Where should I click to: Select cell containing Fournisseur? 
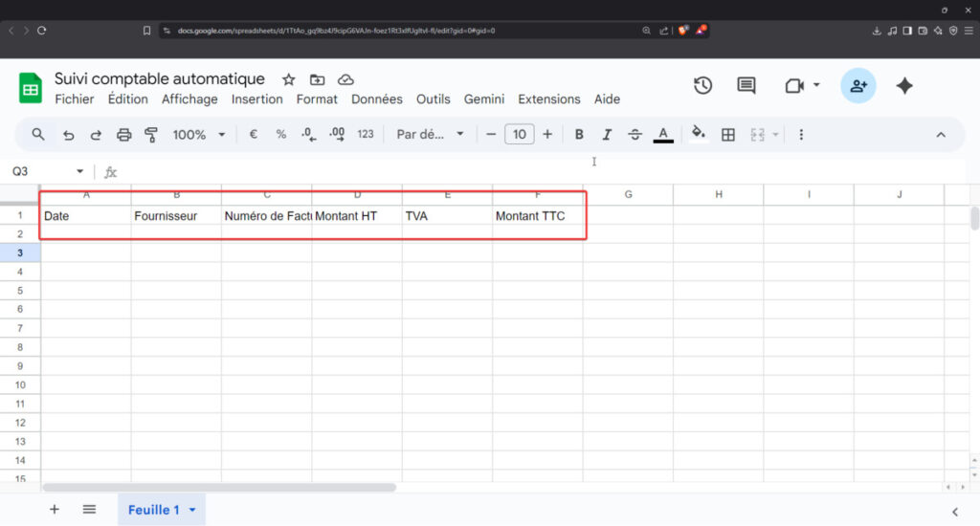176,216
